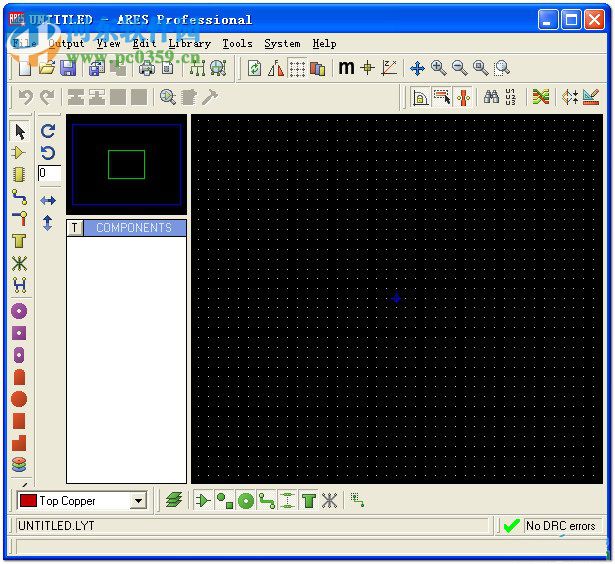Open the Top Copper layer dropdown
The image size is (615, 564).
tap(138, 501)
